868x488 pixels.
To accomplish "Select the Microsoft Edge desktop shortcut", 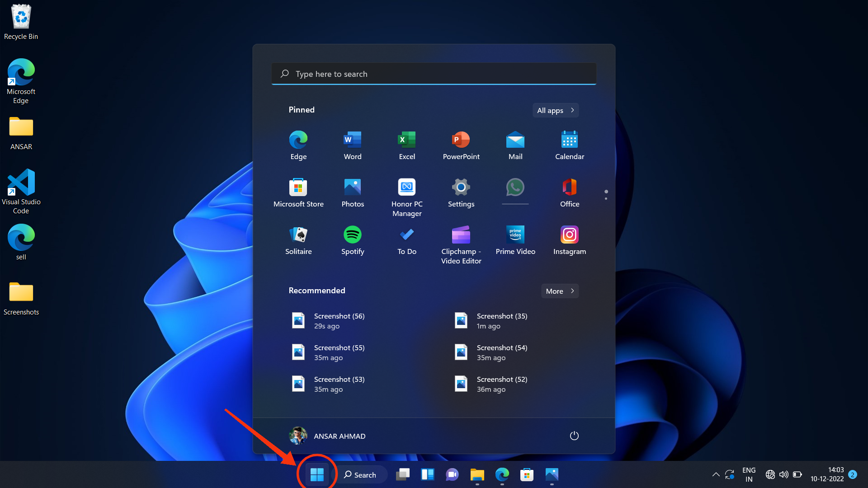I will [x=21, y=81].
